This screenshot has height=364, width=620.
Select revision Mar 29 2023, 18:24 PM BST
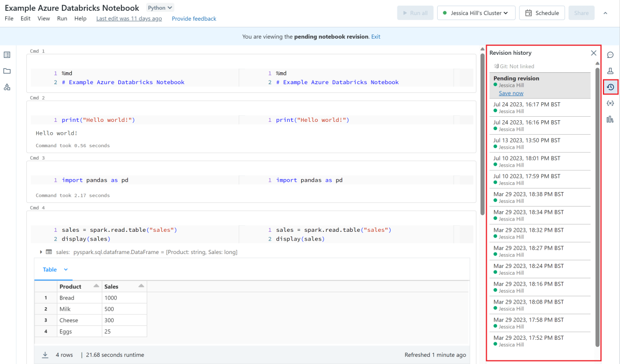[x=540, y=269]
